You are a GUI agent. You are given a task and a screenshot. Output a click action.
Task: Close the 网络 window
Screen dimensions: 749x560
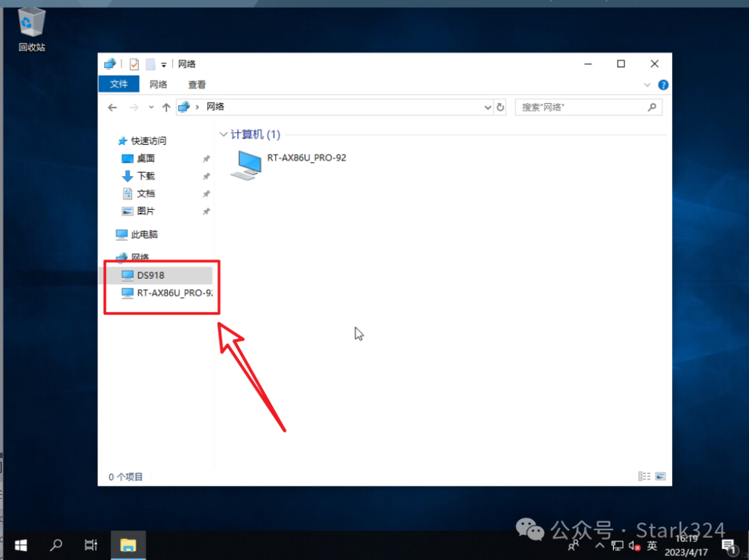click(655, 64)
